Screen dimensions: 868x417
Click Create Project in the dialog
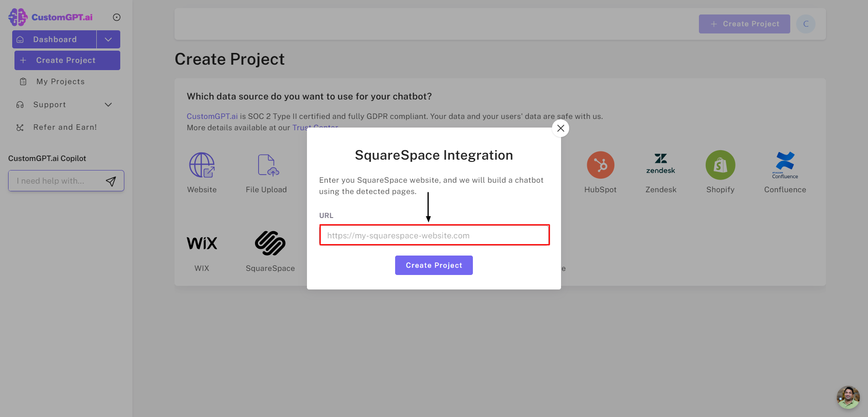click(434, 265)
